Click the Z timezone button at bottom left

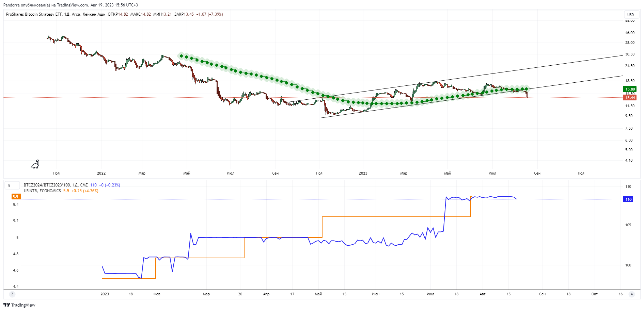click(12, 294)
